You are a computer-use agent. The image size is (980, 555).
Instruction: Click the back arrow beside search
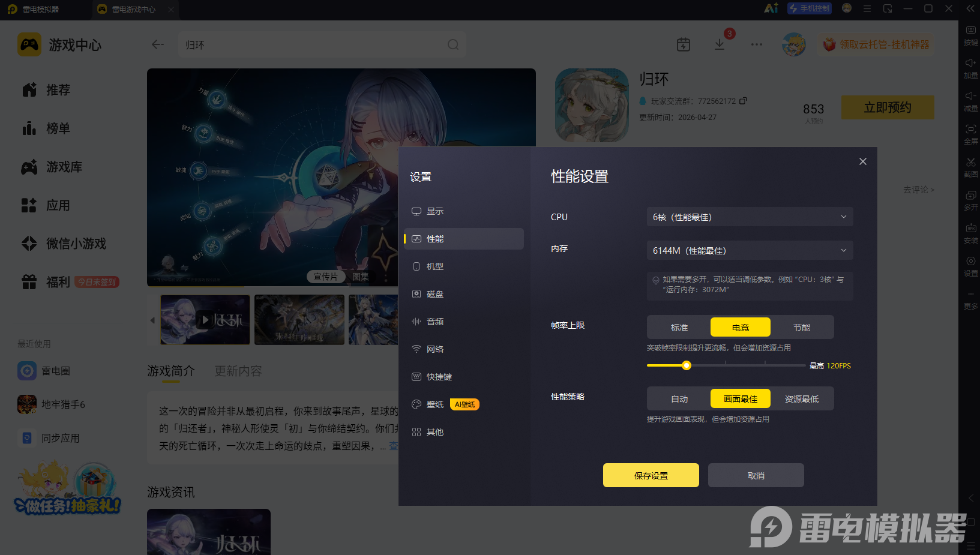point(158,44)
